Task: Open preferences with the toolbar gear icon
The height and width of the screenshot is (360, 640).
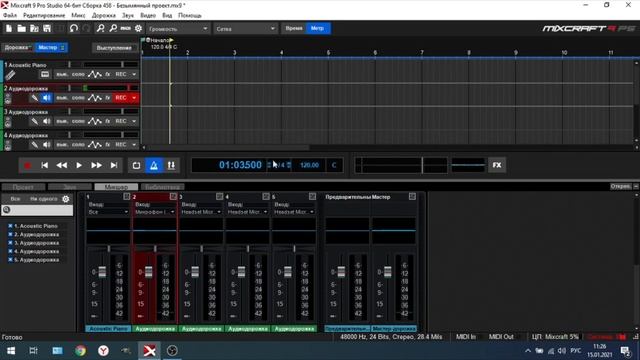Action: [138, 29]
